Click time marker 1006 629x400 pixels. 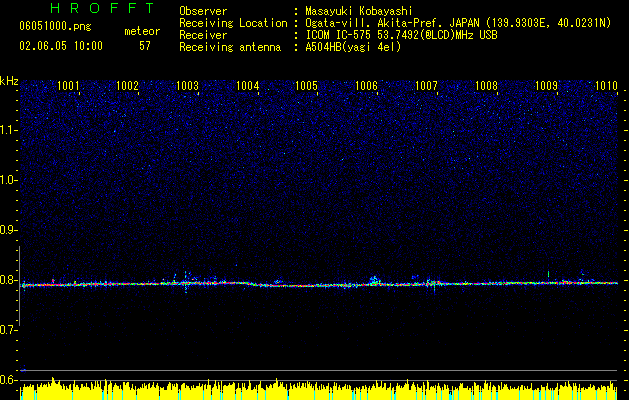(x=366, y=86)
